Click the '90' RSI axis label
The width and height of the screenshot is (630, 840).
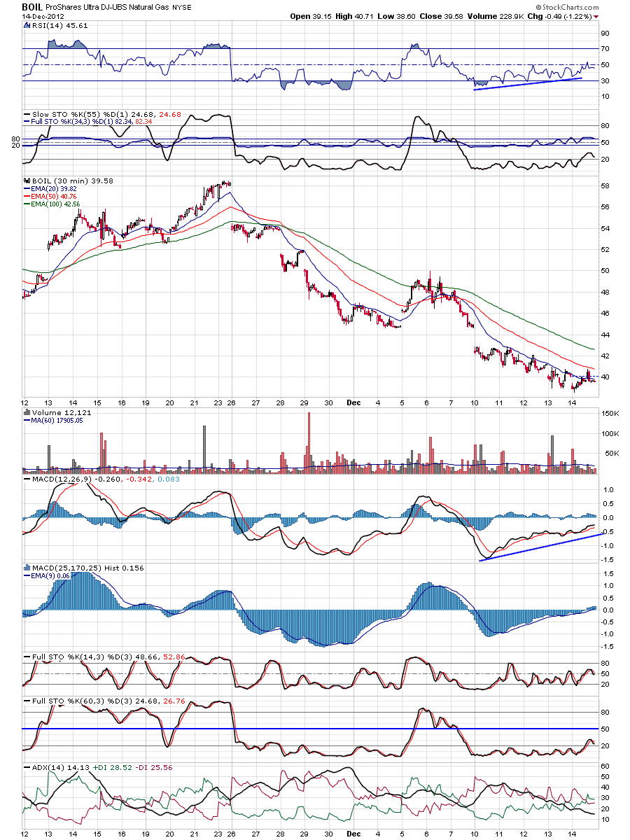[x=603, y=33]
